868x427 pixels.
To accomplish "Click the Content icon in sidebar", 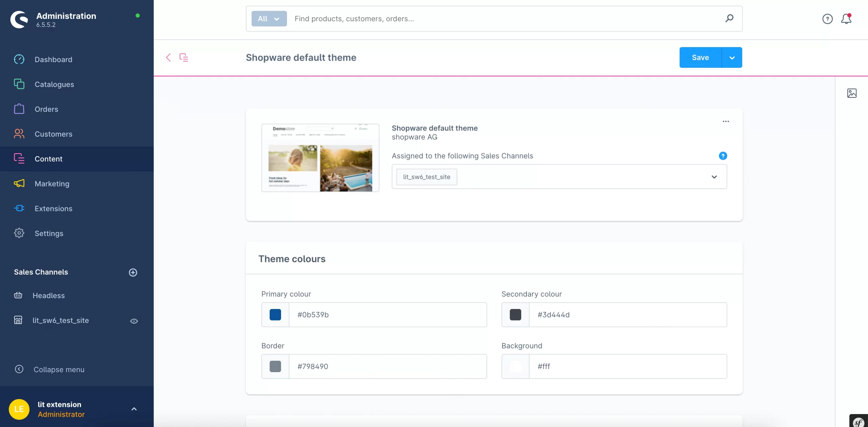I will pyautogui.click(x=19, y=159).
